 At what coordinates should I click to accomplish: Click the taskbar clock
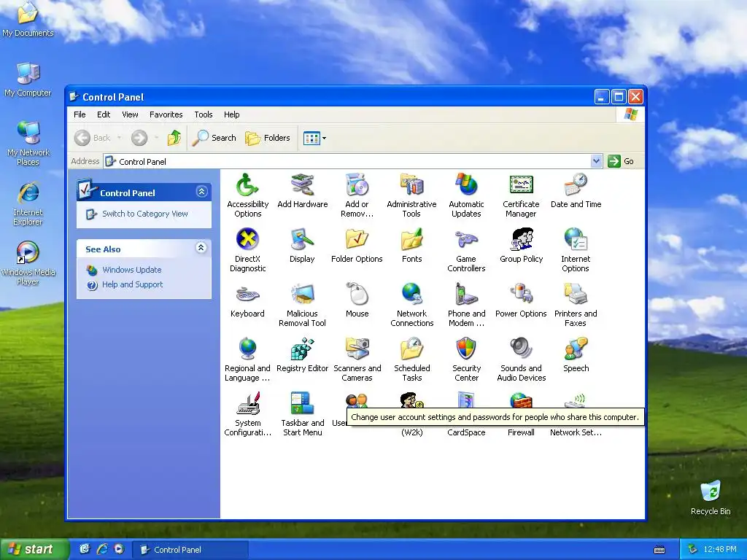[x=720, y=550]
